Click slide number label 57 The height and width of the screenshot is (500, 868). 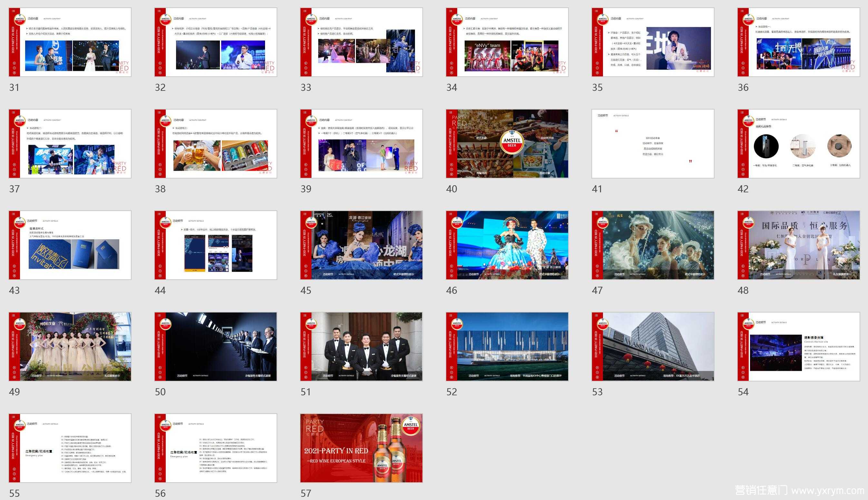pos(306,494)
